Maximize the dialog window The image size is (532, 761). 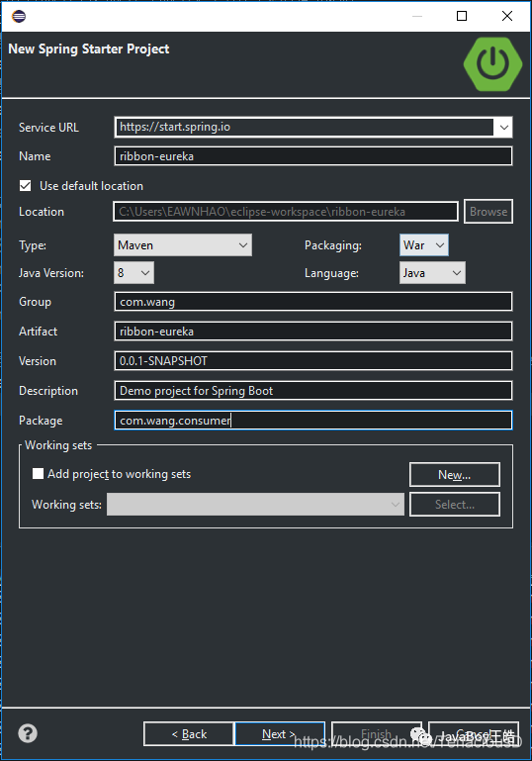[462, 16]
